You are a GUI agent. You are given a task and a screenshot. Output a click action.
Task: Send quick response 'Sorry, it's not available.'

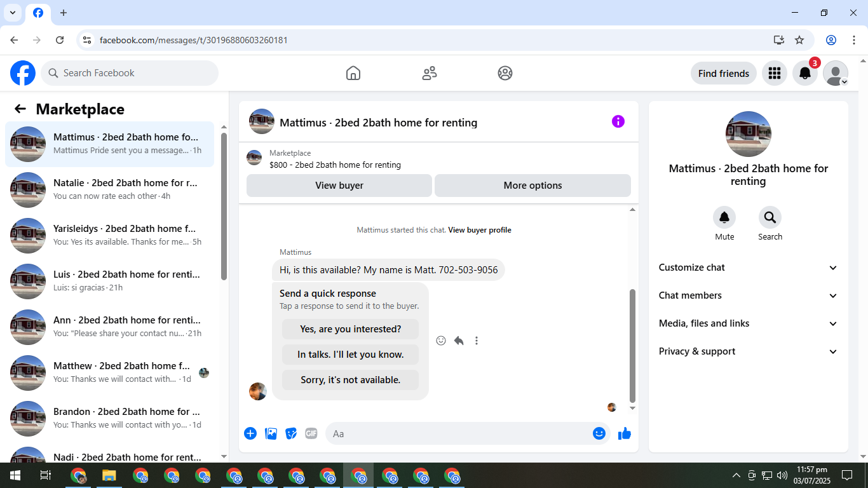[351, 380]
